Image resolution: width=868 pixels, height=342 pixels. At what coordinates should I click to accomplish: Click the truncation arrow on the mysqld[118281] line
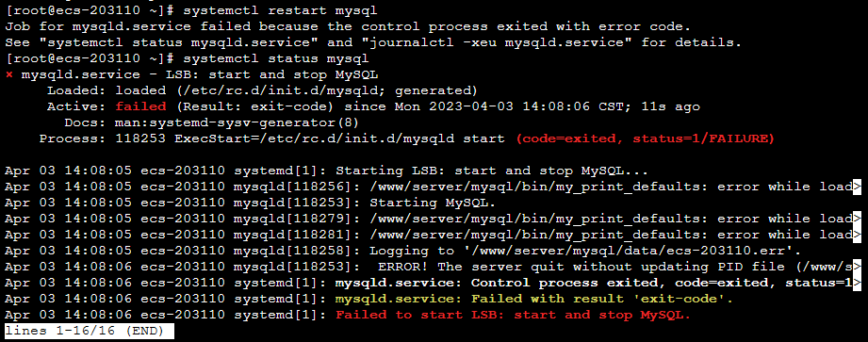click(857, 235)
